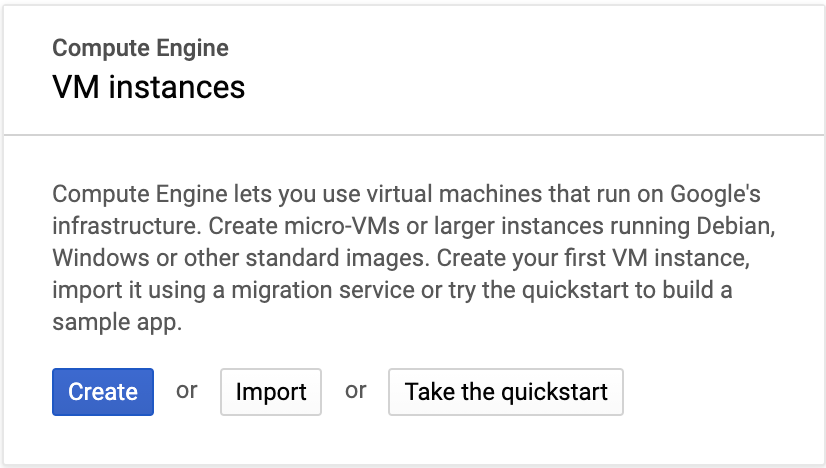Click the VM instances heading
The height and width of the screenshot is (468, 826).
coord(148,87)
